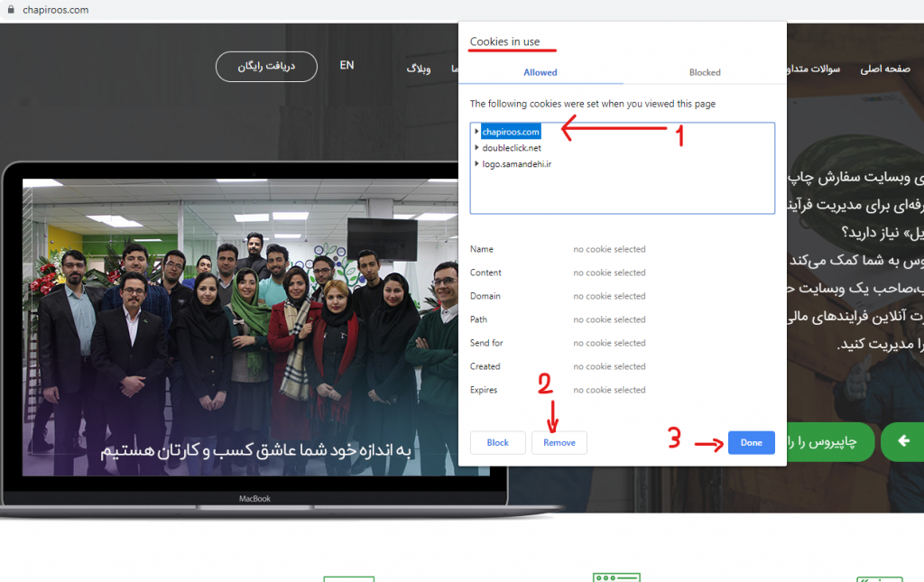Open the سوالات متداول menu item
Image resolution: width=924 pixels, height=582 pixels.
click(814, 69)
